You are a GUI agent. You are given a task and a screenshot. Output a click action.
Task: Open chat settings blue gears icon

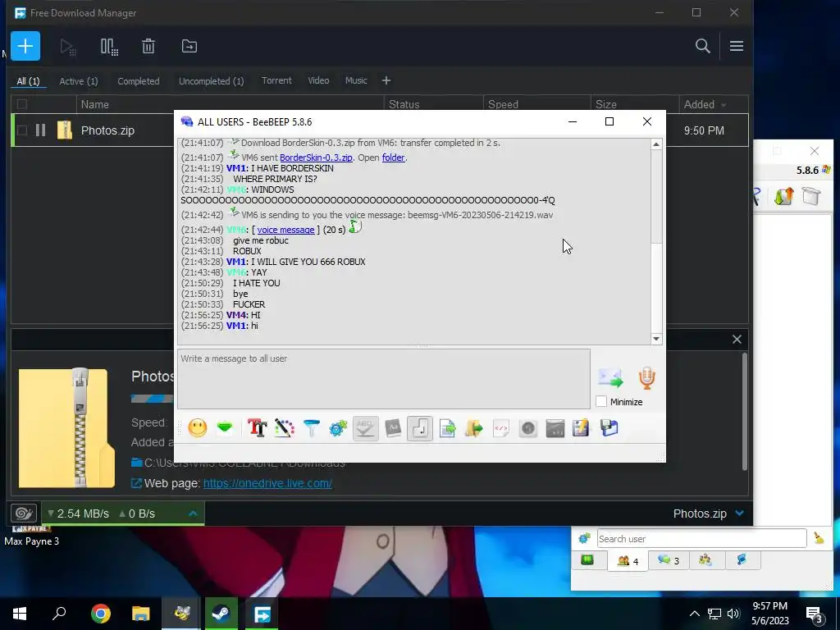[x=338, y=428]
